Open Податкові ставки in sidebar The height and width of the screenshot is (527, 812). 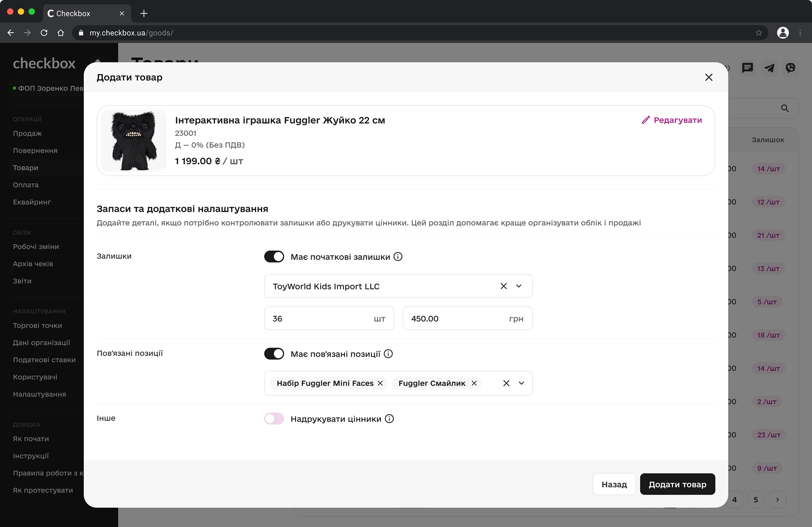(x=44, y=360)
